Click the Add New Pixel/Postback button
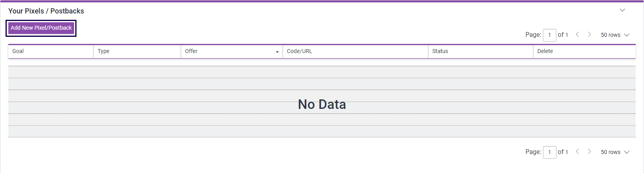Viewport: 644px width, 173px height. pos(41,28)
